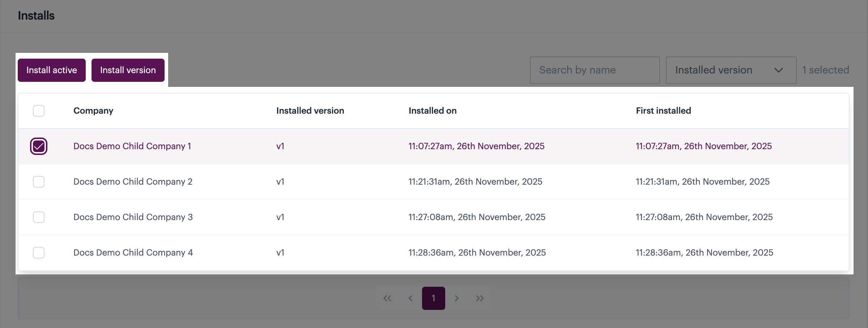Uncheck Docs Demo Child Company 1 checkbox
The height and width of the screenshot is (328, 868).
39,146
